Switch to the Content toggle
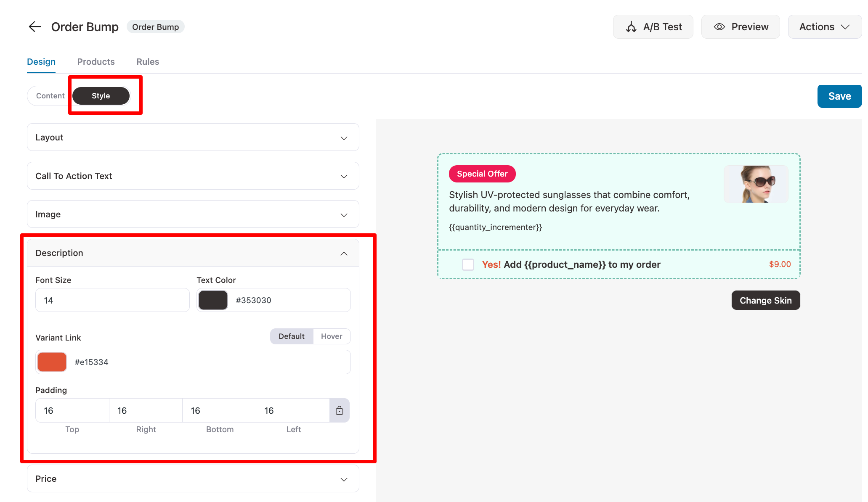This screenshot has width=868, height=502. (50, 96)
